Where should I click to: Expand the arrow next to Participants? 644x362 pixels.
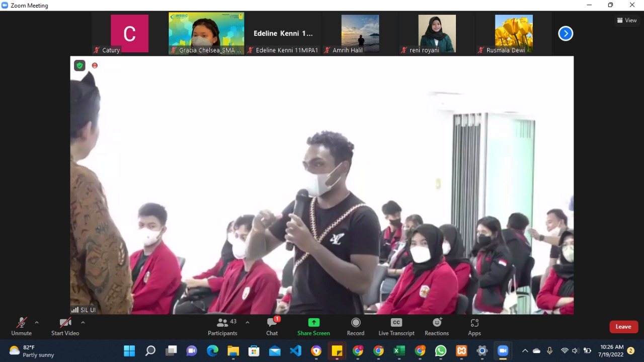248,322
